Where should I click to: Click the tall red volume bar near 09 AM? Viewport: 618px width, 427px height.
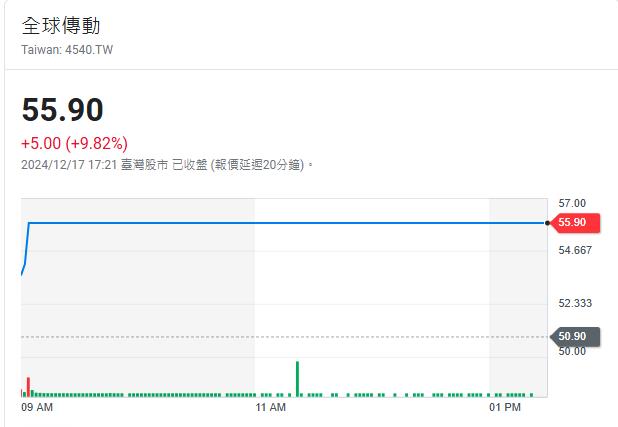[x=28, y=387]
